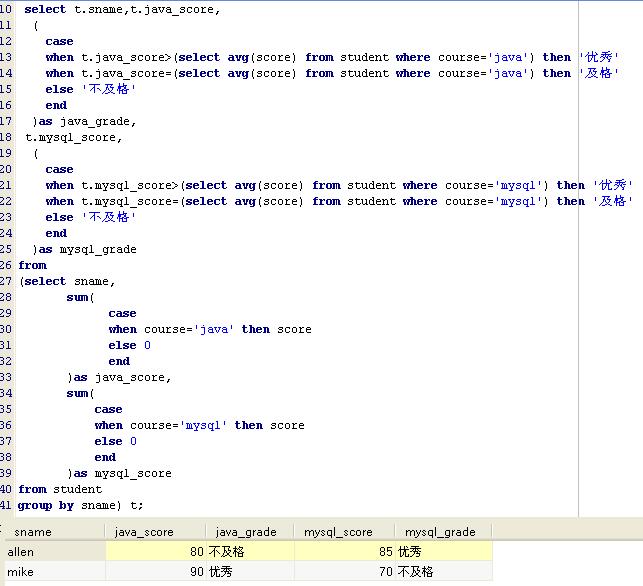The width and height of the screenshot is (643, 586).
Task: Click 'end' keyword on line 24
Action: point(56,233)
